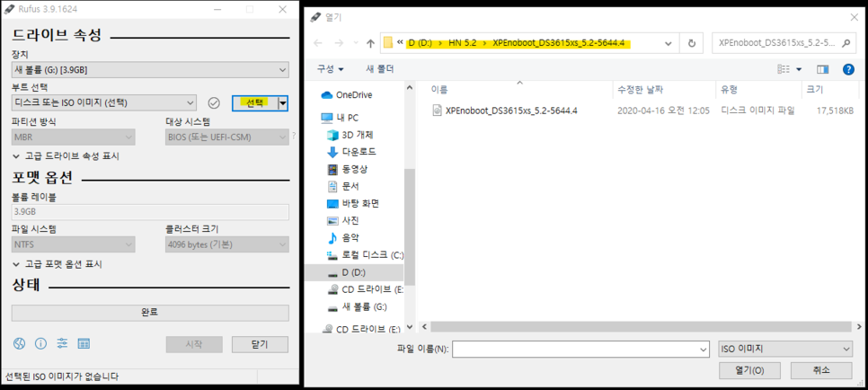The height and width of the screenshot is (390, 868).
Task: Open the 대상 시스템 dropdown
Action: 227,137
